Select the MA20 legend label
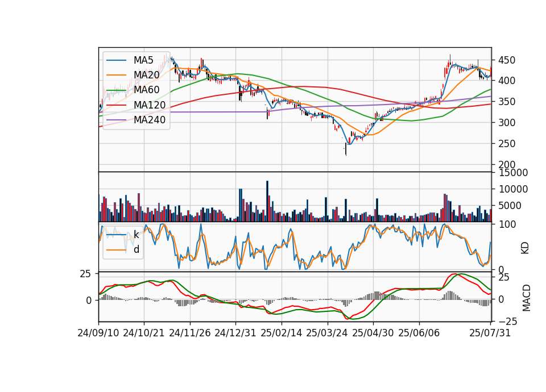This screenshot has height=392, width=546. 146,75
